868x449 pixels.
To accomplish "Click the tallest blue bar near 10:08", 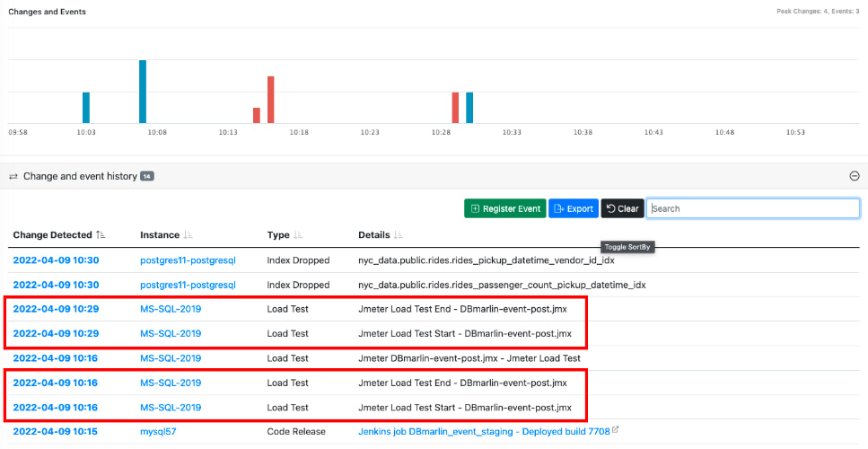I will [x=143, y=91].
